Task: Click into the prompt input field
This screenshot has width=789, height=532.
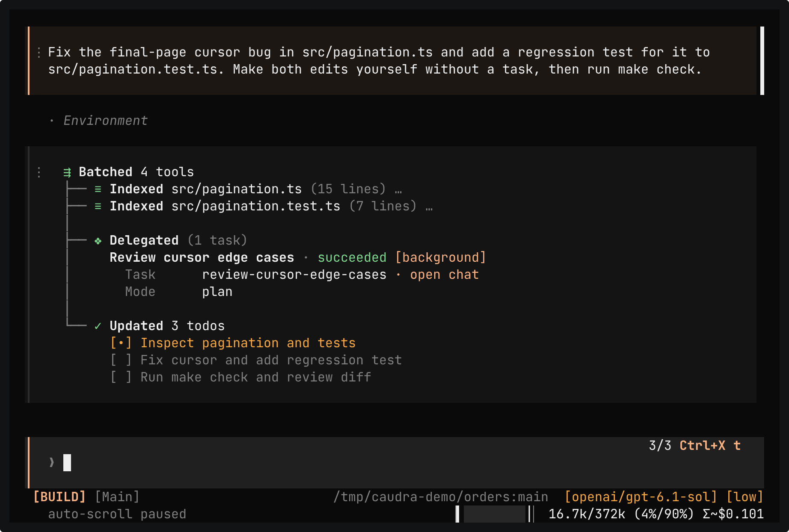Action: (396, 463)
